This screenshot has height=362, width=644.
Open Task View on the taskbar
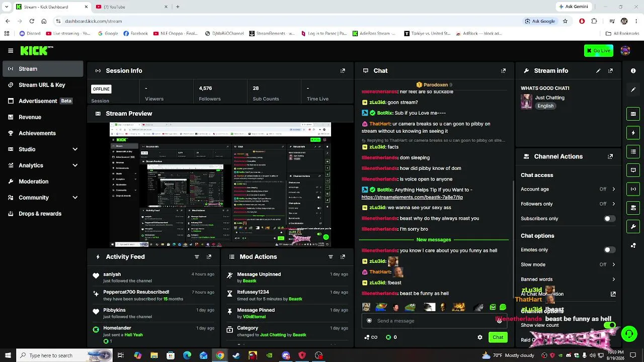(121, 355)
